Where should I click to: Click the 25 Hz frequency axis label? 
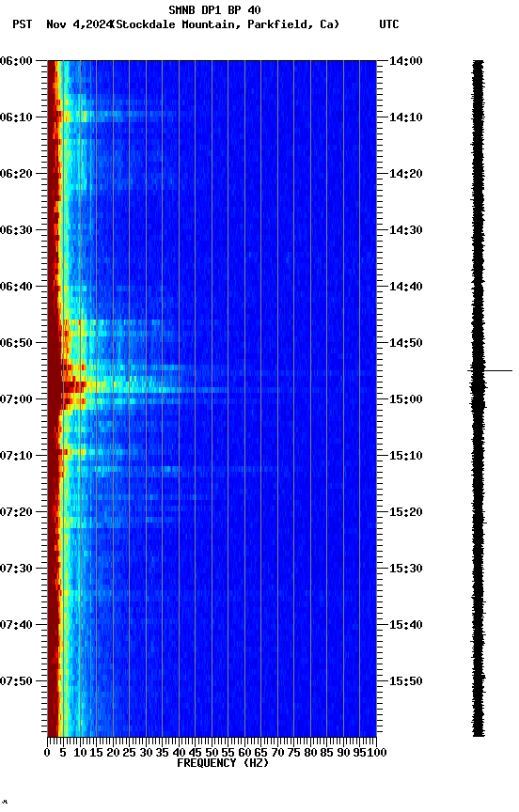[x=130, y=753]
